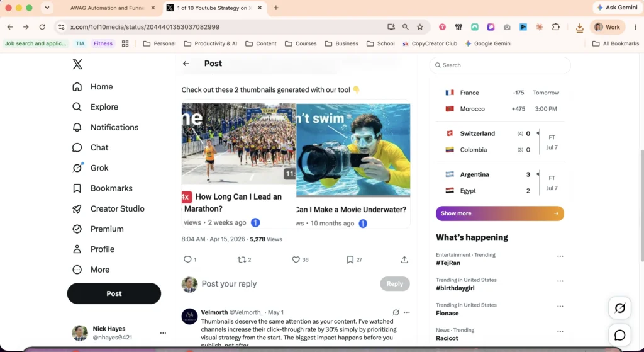Bookmark this page with star icon
This screenshot has width=644, height=352.
point(419,27)
